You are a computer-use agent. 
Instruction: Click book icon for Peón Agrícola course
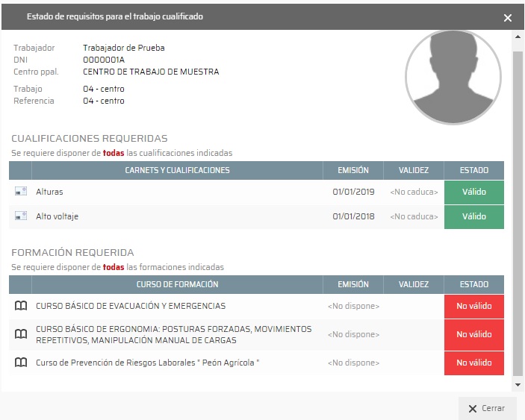click(21, 363)
